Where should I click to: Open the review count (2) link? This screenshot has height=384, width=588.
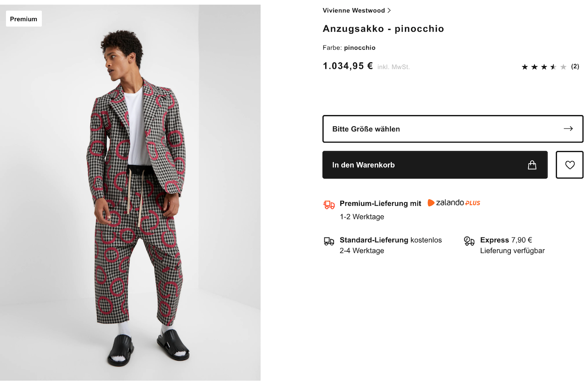click(x=575, y=67)
